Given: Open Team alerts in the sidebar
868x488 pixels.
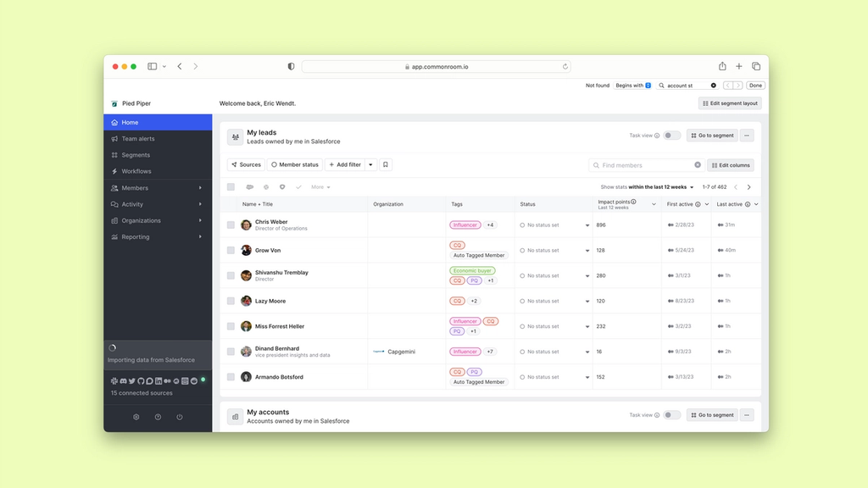Looking at the screenshot, I should click(x=158, y=139).
